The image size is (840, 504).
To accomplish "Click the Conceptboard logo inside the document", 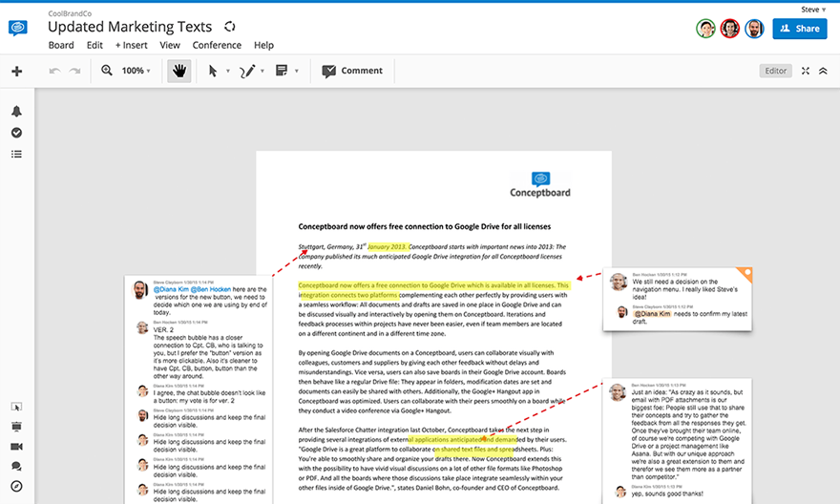I will [x=540, y=185].
